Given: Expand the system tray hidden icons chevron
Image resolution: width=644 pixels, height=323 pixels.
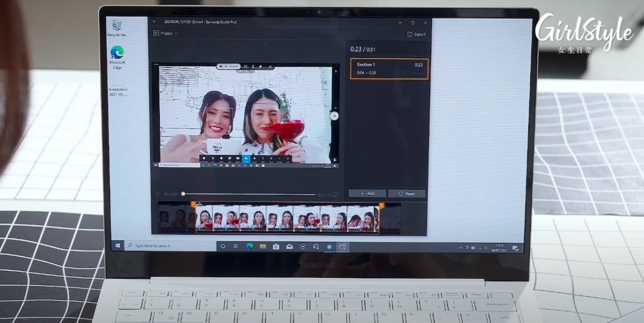Looking at the screenshot, I should point(460,248).
